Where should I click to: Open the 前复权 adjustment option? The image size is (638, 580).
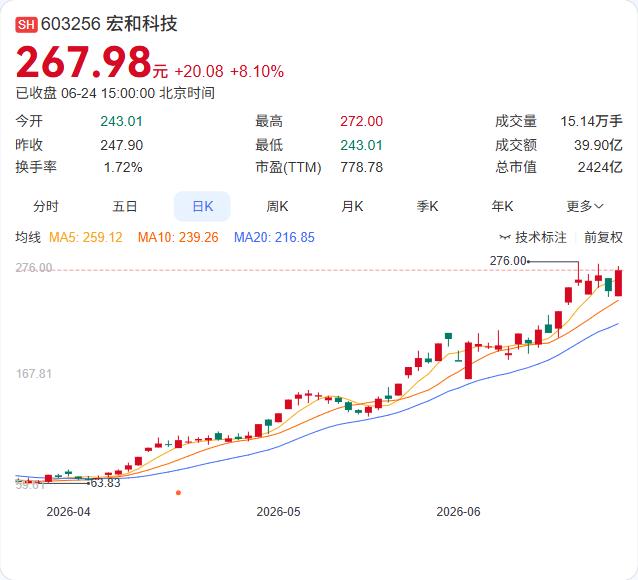(x=603, y=237)
